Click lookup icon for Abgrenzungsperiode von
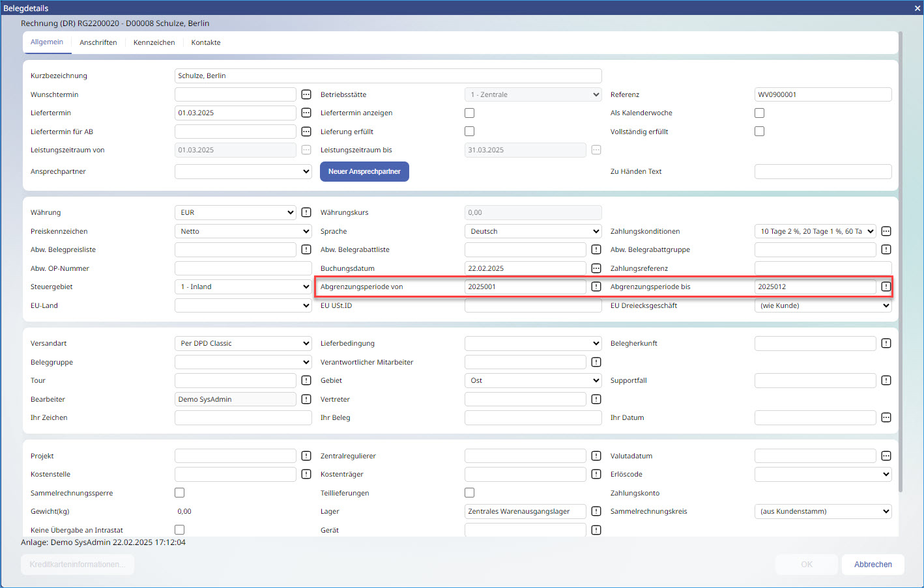 [596, 287]
